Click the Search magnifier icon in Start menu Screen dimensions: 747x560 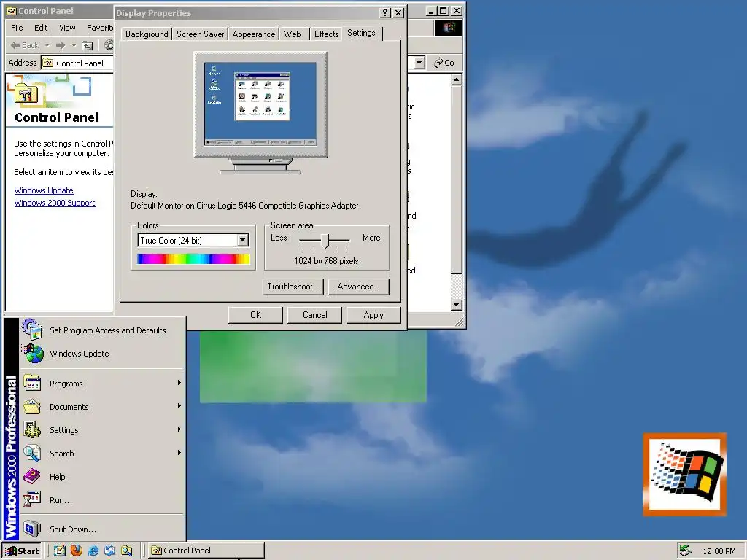[x=32, y=454]
